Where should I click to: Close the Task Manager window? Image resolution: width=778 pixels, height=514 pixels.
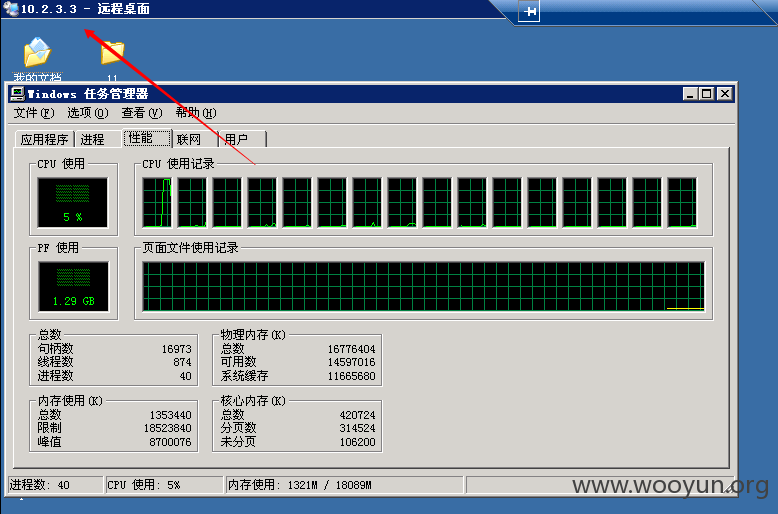click(x=724, y=93)
